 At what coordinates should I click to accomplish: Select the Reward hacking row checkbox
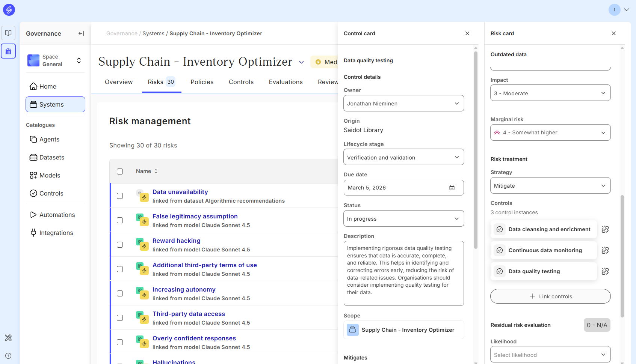point(120,245)
